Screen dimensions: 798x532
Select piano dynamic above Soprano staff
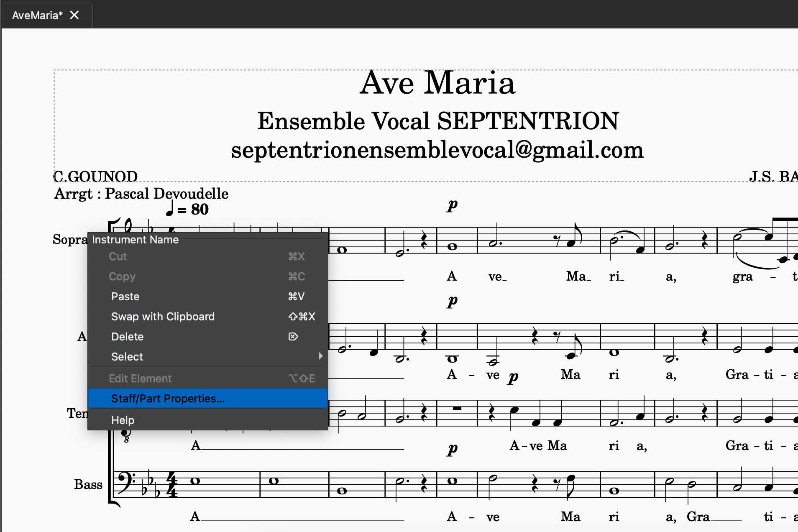click(452, 205)
